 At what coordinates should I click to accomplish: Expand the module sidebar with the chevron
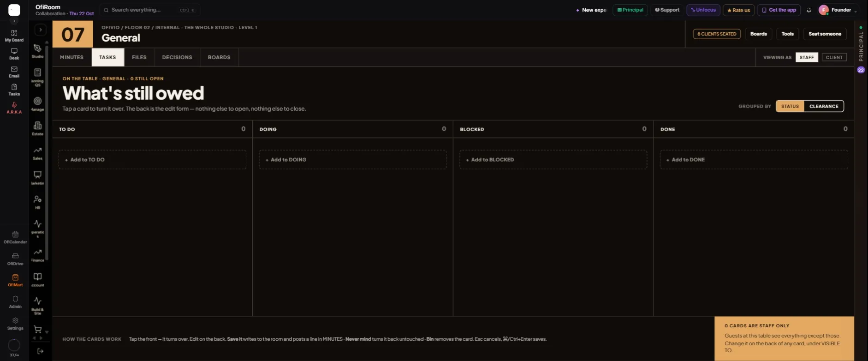point(41,30)
